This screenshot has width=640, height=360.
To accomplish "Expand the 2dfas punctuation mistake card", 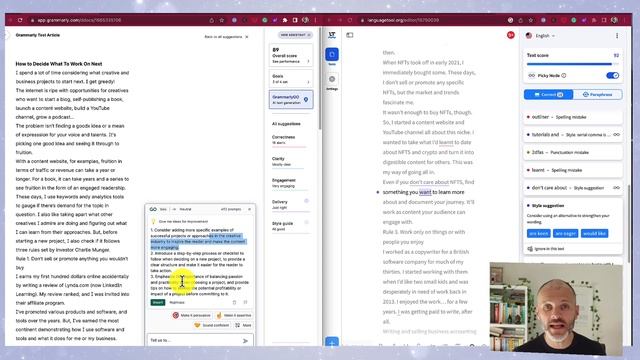I will click(573, 152).
